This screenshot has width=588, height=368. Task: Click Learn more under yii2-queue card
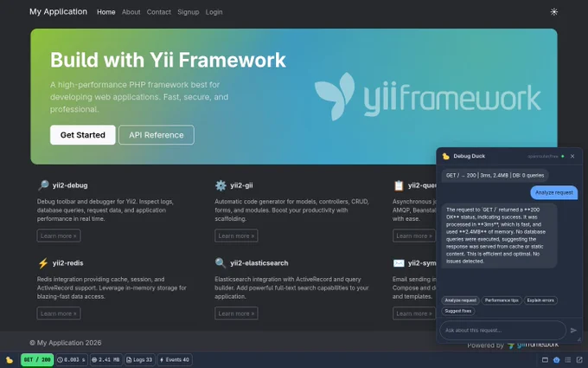[414, 236]
